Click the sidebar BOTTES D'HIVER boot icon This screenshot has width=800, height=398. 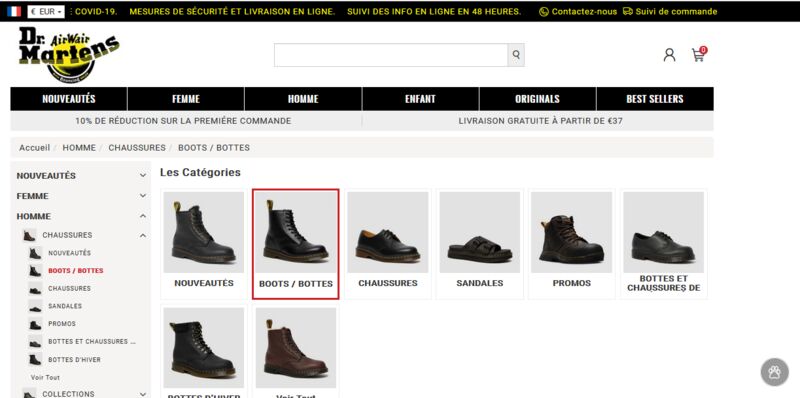[35, 360]
